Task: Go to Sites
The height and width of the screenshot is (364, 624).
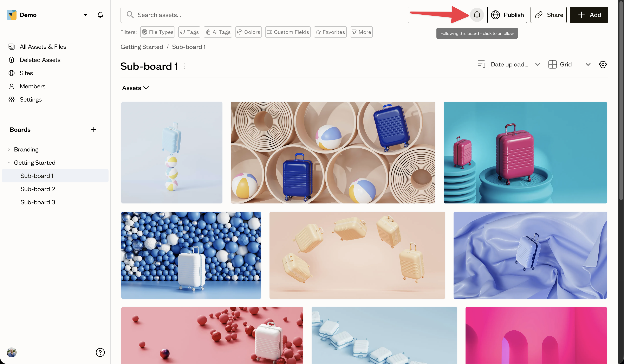Action: 26,73
